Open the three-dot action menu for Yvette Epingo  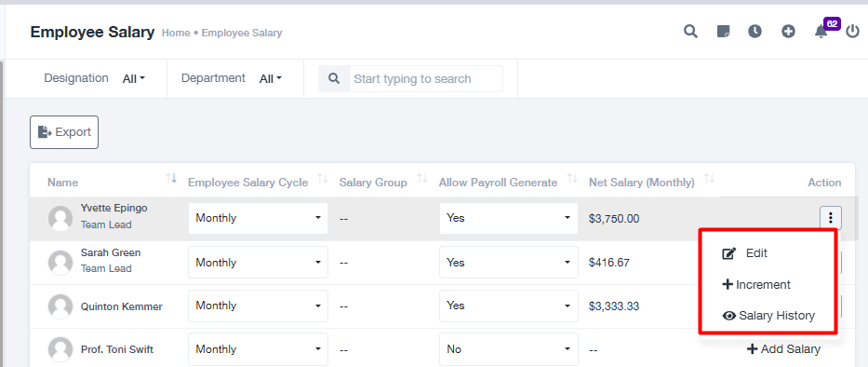[831, 218]
